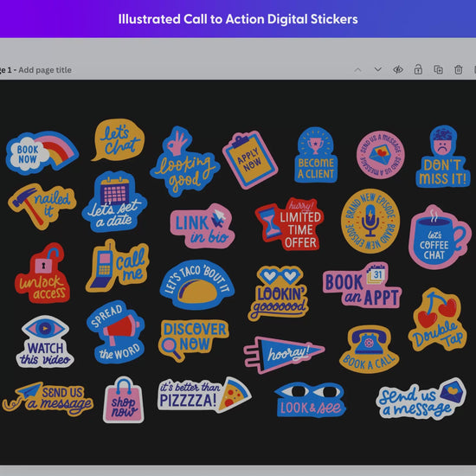Image resolution: width=476 pixels, height=476 pixels.
Task: Select the round pink 'Send us a message' sticker
Action: [381, 155]
